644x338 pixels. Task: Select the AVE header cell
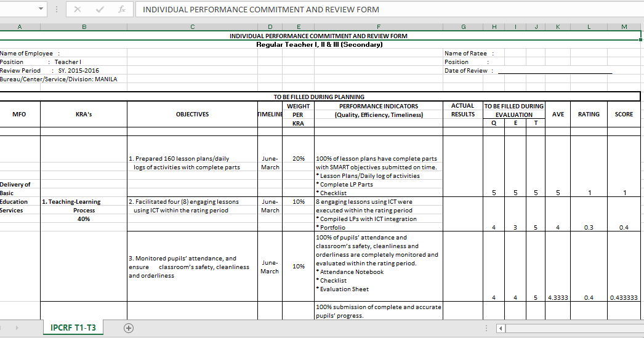tap(558, 114)
